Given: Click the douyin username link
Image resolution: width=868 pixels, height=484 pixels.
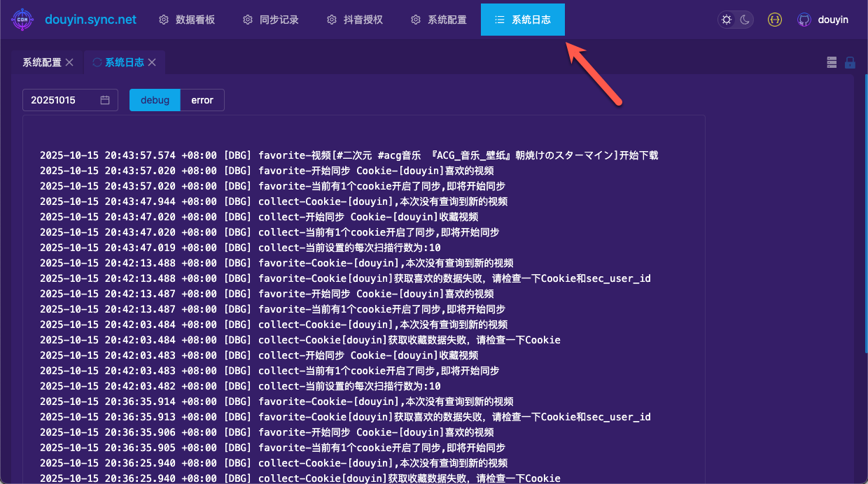Looking at the screenshot, I should (x=833, y=20).
